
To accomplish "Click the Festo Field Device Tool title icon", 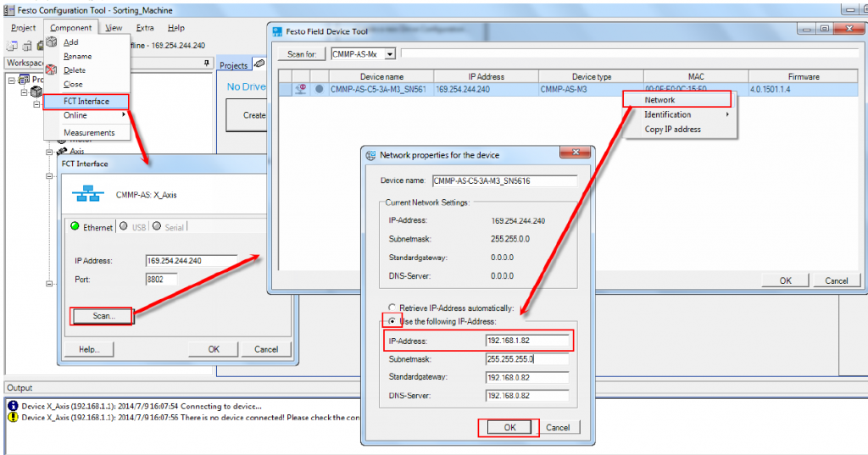I will (x=277, y=31).
